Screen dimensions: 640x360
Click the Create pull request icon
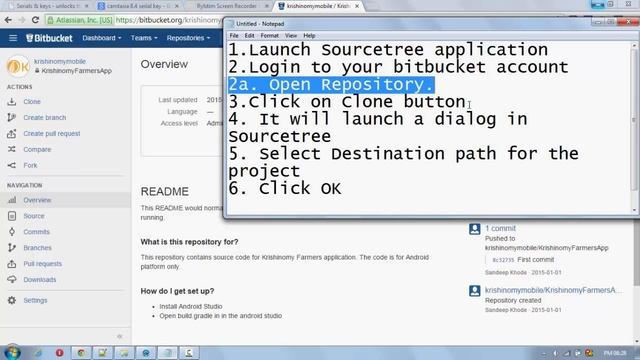(11, 133)
